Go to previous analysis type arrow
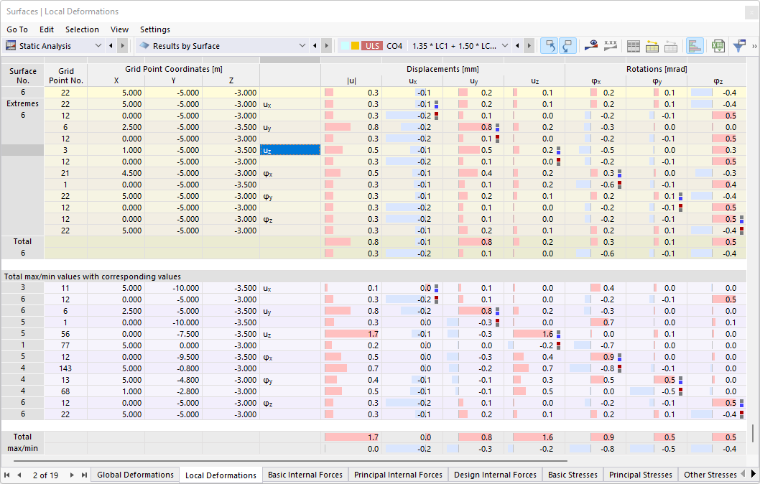This screenshot has height=484, width=760. 111,46
